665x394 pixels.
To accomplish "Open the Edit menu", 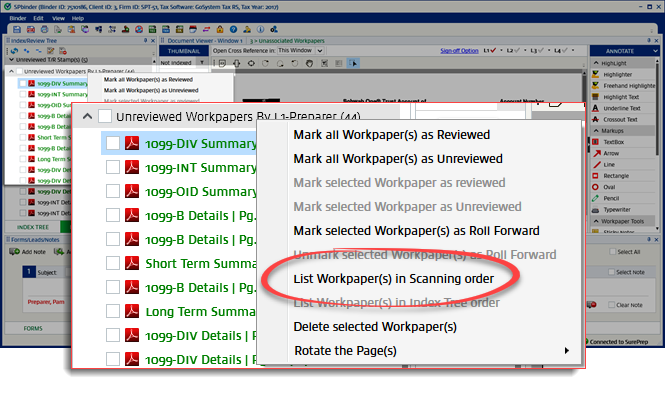I will (38, 18).
